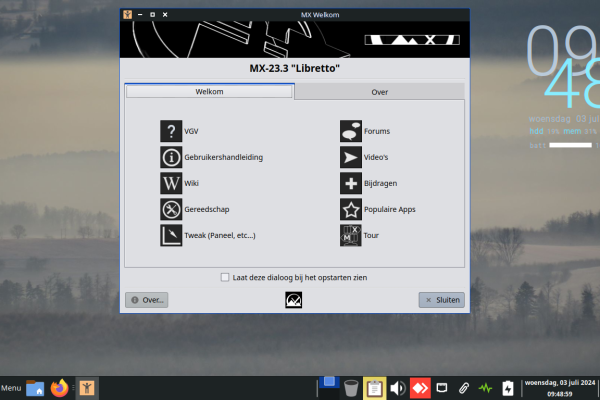Open the Gebruikershandleiding info icon
Viewport: 600px width, 400px height.
(x=170, y=157)
